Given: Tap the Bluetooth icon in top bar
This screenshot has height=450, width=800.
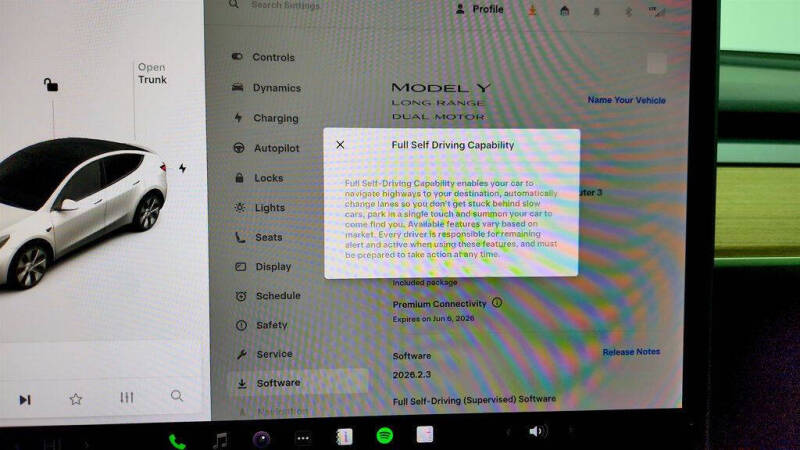Looking at the screenshot, I should pyautogui.click(x=629, y=11).
